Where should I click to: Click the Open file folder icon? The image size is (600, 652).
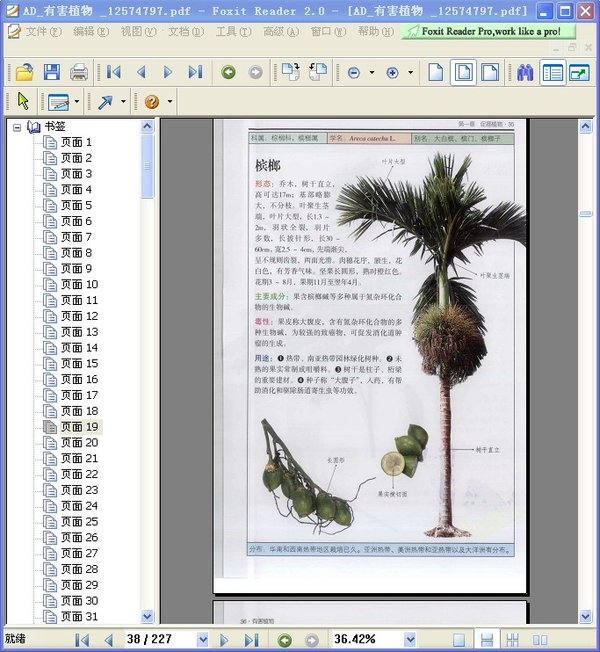pyautogui.click(x=24, y=72)
